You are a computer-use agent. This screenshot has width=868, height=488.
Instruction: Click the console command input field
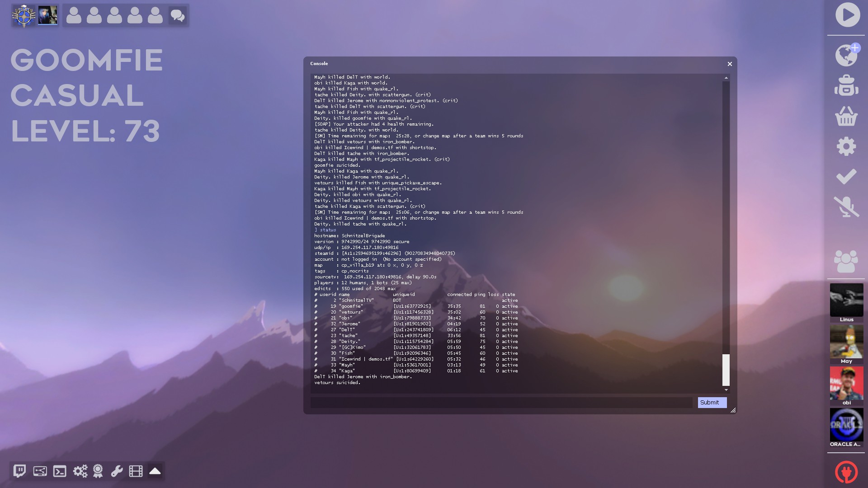[501, 403]
